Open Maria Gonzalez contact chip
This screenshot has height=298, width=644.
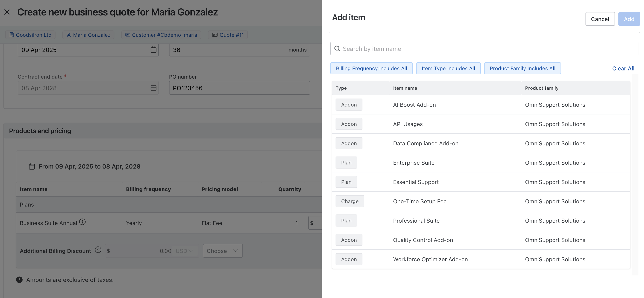tap(88, 35)
